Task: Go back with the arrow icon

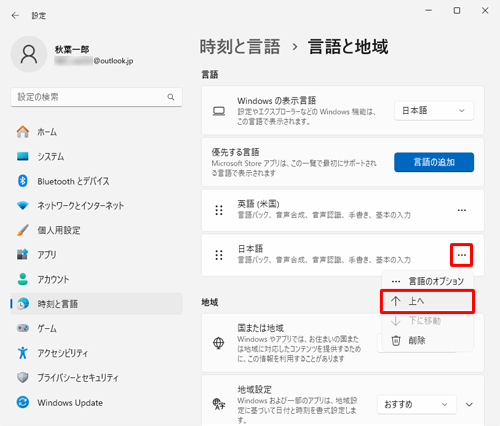Action: [15, 15]
